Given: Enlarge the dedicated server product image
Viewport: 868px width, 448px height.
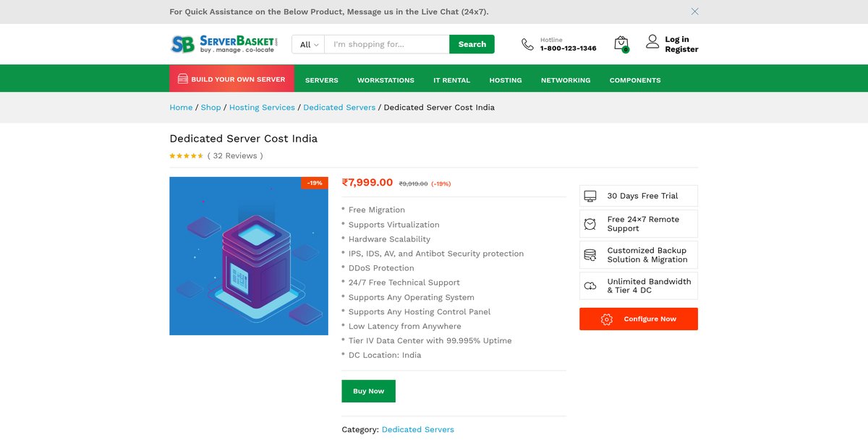Looking at the screenshot, I should tap(249, 256).
